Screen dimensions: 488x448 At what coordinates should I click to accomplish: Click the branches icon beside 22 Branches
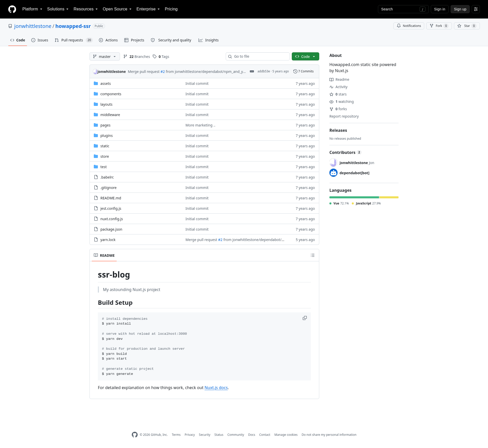tap(125, 56)
